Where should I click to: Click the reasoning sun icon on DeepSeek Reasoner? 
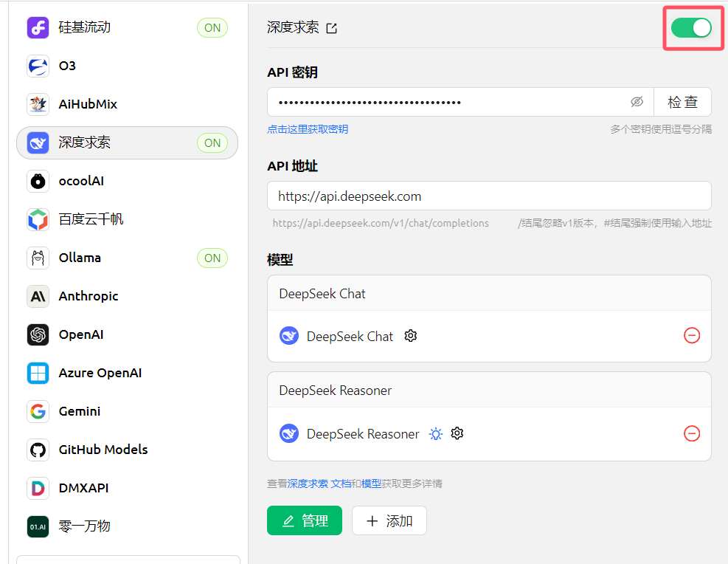pyautogui.click(x=435, y=434)
